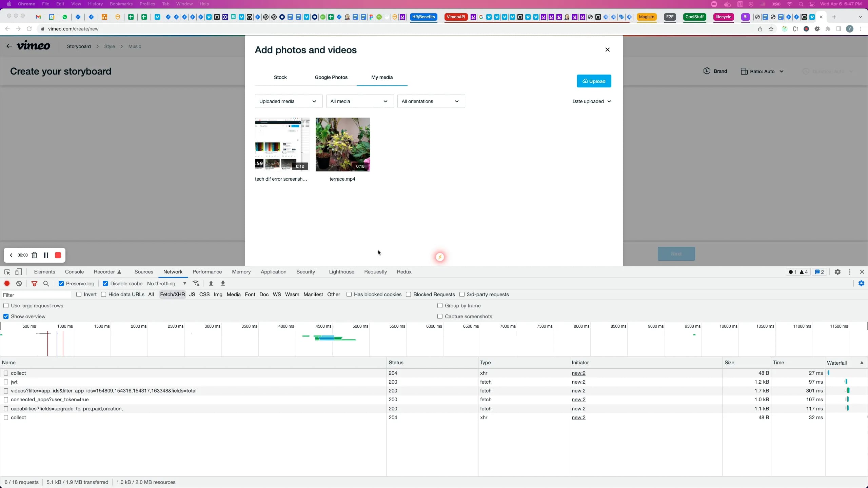868x488 pixels.
Task: Open the All orientations dropdown
Action: tap(431, 101)
